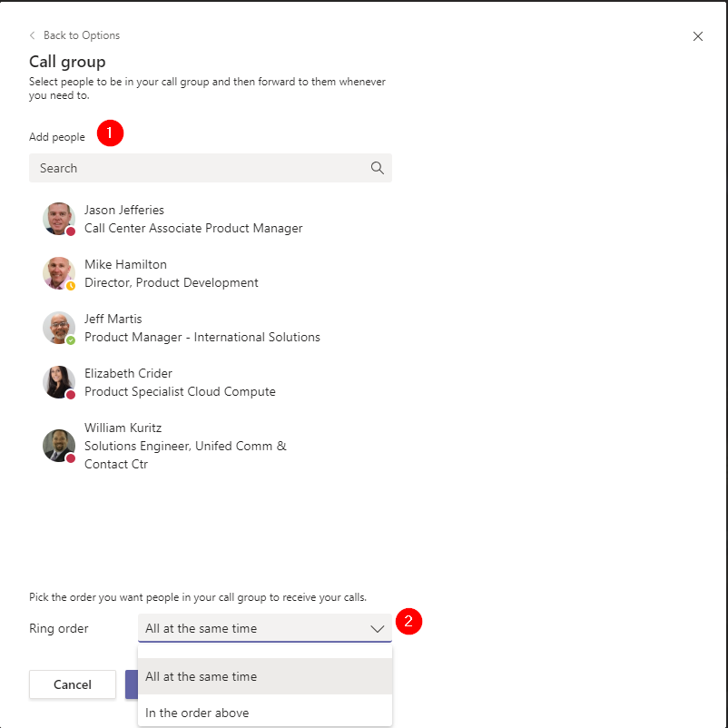Click Elizabeth Crider's profile photo
728x728 pixels.
point(59,382)
